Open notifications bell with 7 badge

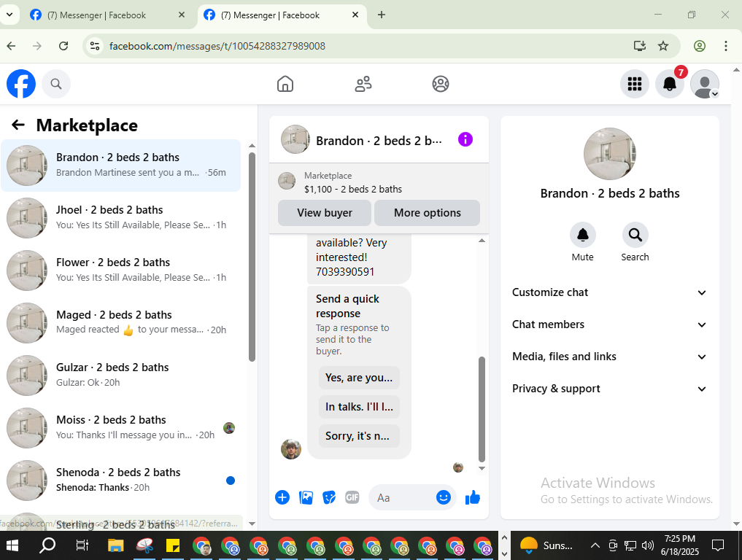click(670, 84)
